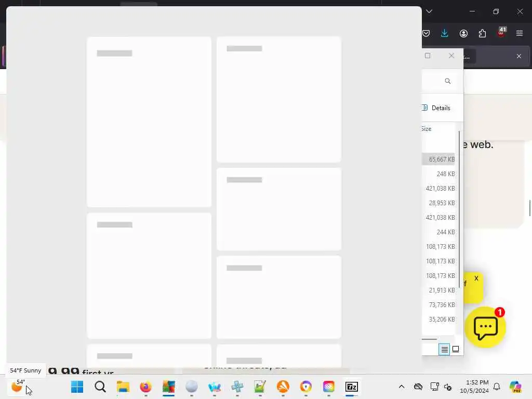The height and width of the screenshot is (399, 532).
Task: Switch File Explorer to details list view
Action: tap(444, 349)
